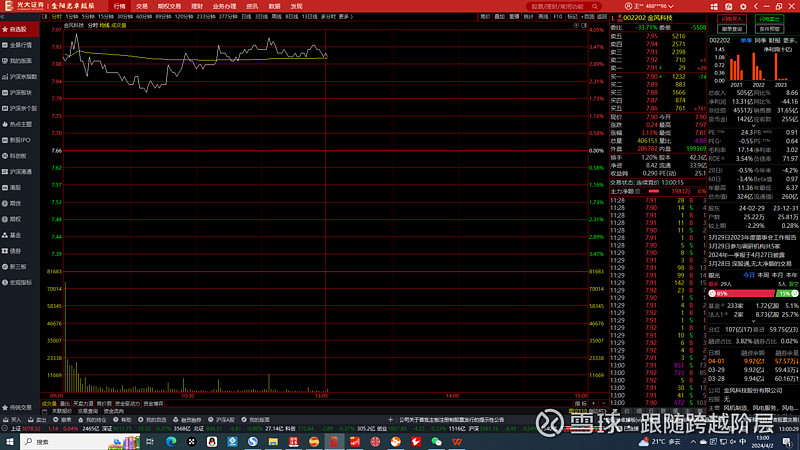
Task: Click the 叠加 overlay toolbar button
Action: click(499, 17)
